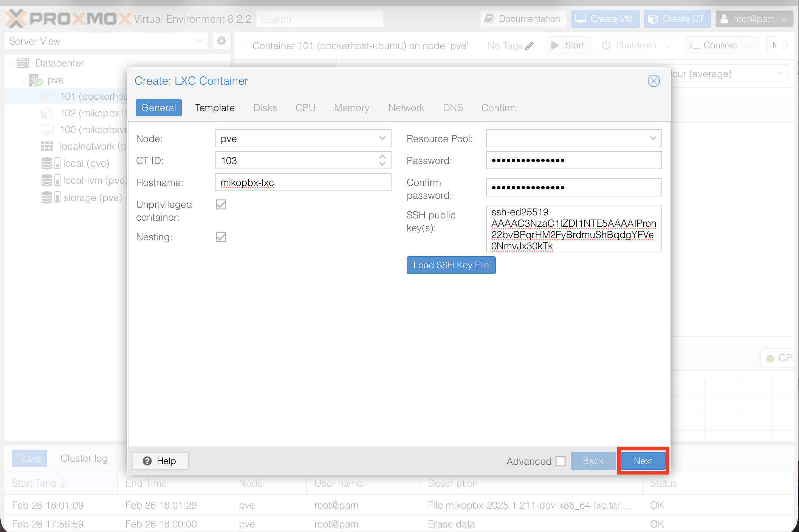This screenshot has width=799, height=532.
Task: Switch to the Cluster log tab
Action: pyautogui.click(x=84, y=458)
